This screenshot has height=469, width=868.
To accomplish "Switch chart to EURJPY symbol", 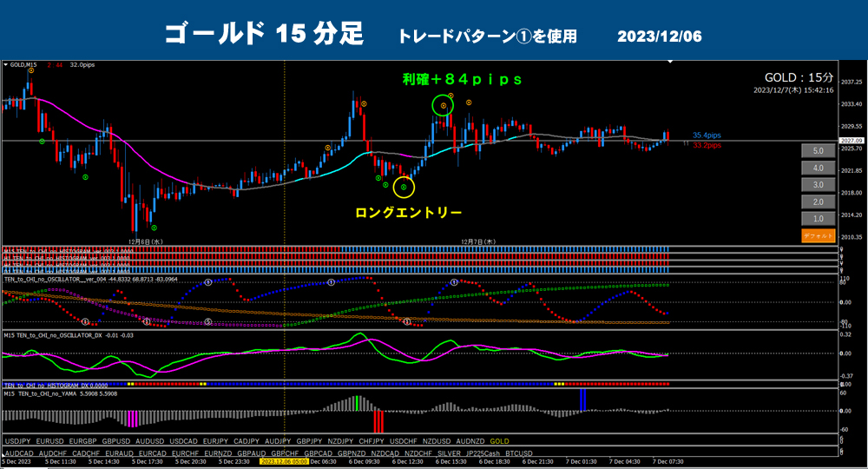I will pyautogui.click(x=215, y=441).
